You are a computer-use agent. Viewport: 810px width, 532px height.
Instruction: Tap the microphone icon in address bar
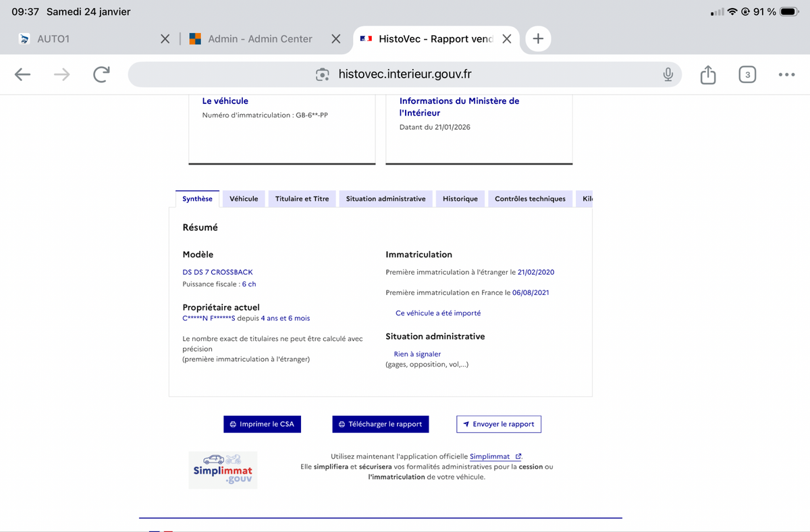[x=668, y=75]
